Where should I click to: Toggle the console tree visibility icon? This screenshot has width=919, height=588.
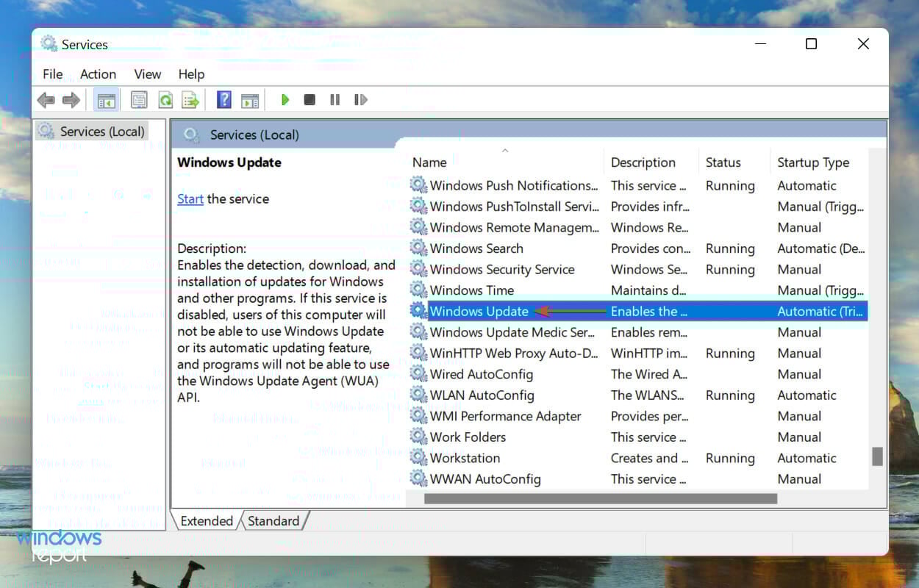coord(106,99)
